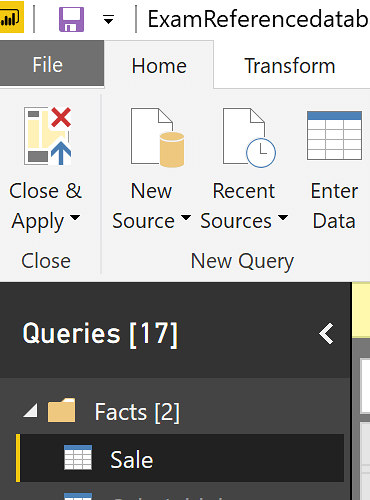
Task: Click the Enter Data label
Action: [x=334, y=206]
